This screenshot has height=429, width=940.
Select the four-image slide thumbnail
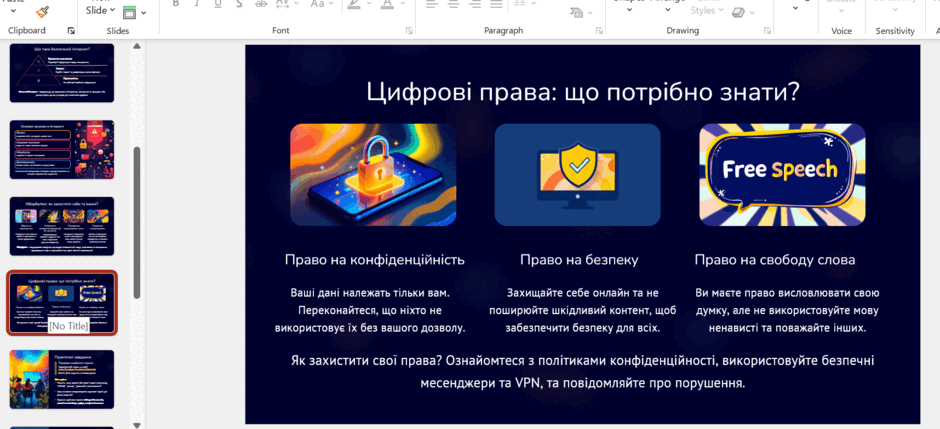tap(62, 226)
